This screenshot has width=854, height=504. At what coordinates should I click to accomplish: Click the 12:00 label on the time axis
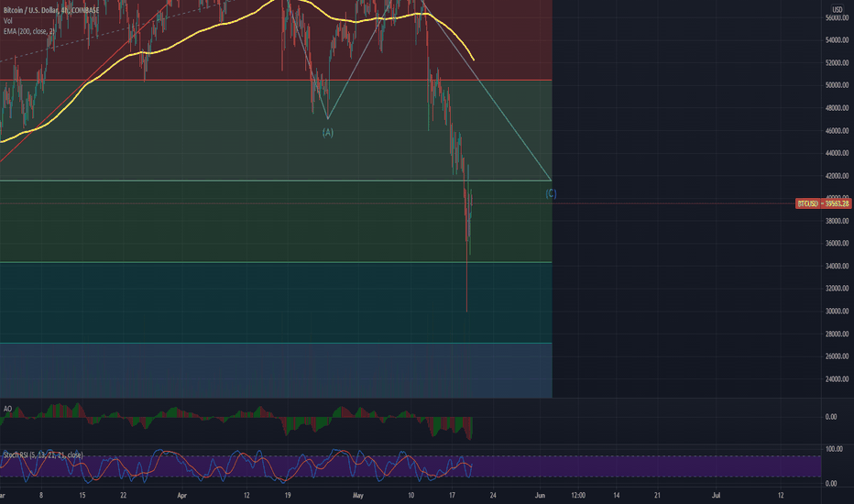click(x=578, y=495)
